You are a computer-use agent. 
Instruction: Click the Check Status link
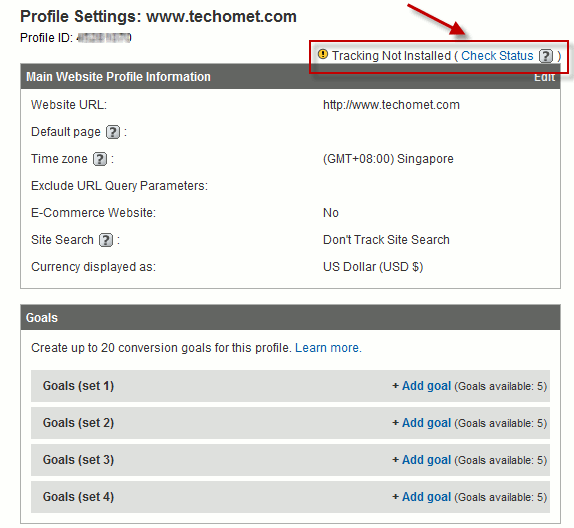[x=497, y=56]
